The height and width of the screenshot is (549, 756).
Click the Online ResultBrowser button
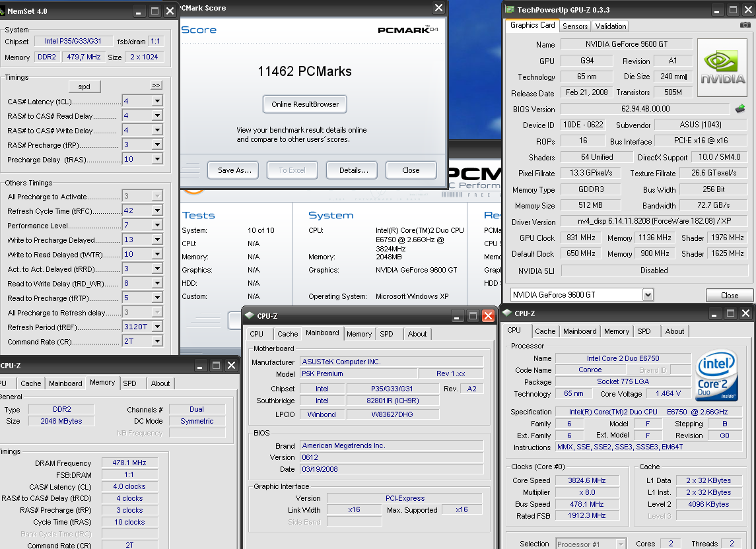pyautogui.click(x=305, y=104)
